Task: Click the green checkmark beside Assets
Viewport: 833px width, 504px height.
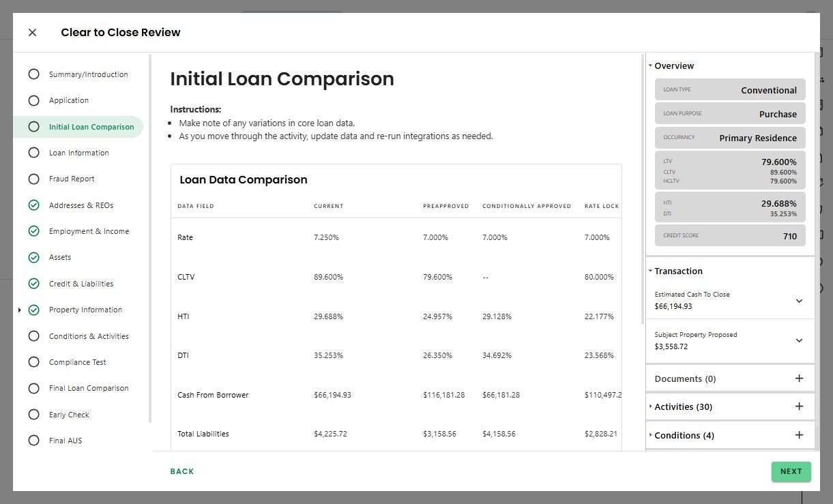Action: coord(33,257)
